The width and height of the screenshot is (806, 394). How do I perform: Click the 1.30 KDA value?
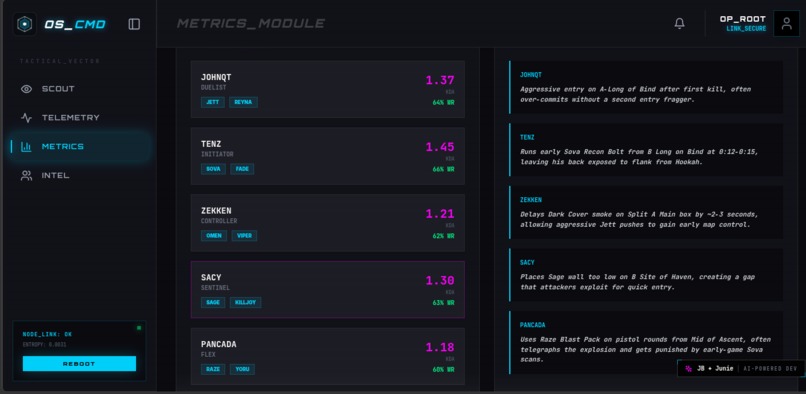[439, 281]
